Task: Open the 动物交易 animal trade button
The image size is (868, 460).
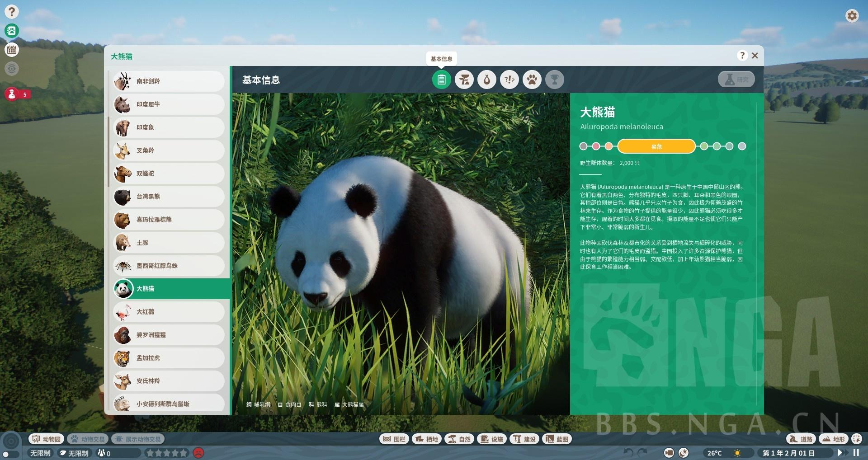Action: coord(88,439)
